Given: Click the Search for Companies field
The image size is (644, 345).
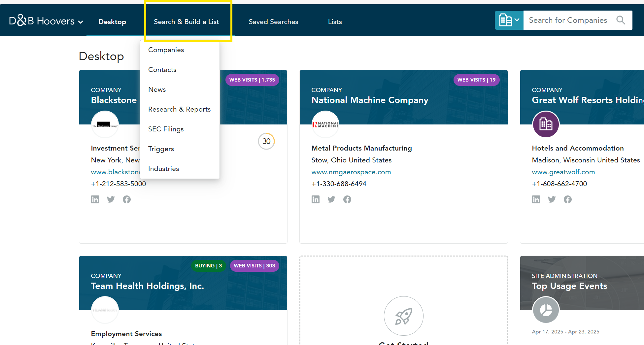Looking at the screenshot, I should coord(568,20).
